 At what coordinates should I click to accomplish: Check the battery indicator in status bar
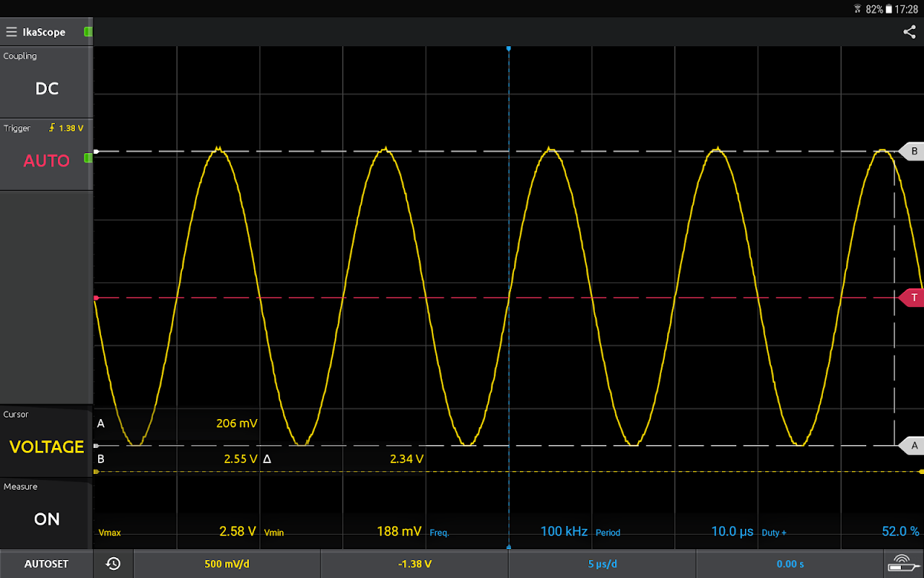[x=889, y=9]
